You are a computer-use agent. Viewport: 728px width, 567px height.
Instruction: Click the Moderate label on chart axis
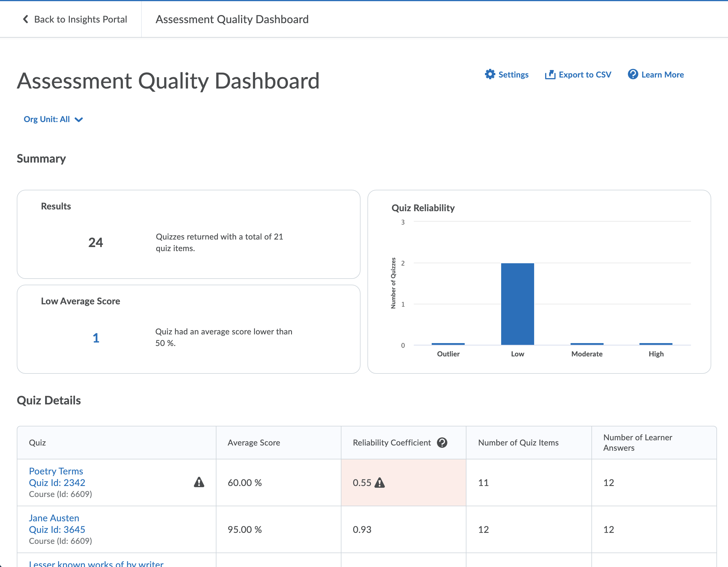tap(587, 354)
